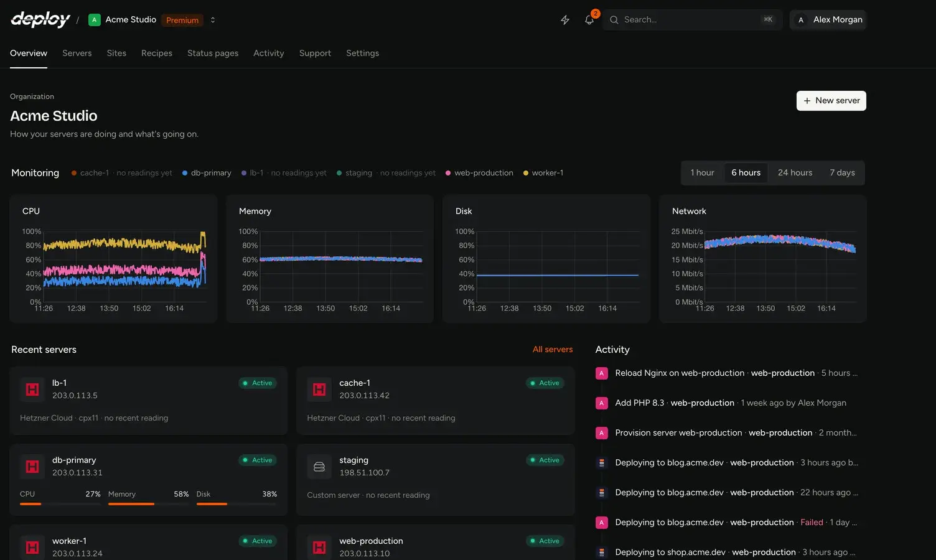Click avatar icon beside Reload Nginx activity
The width and height of the screenshot is (936, 560).
point(602,373)
